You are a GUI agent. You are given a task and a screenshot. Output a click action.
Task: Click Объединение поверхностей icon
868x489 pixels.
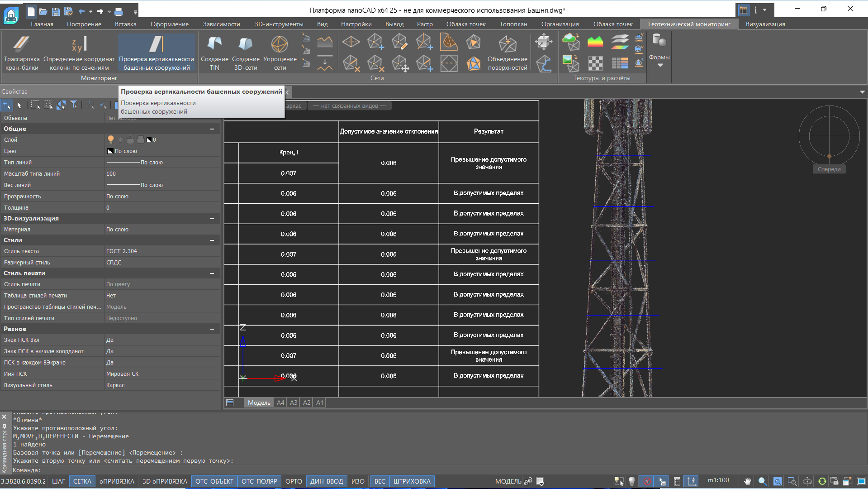coord(507,53)
